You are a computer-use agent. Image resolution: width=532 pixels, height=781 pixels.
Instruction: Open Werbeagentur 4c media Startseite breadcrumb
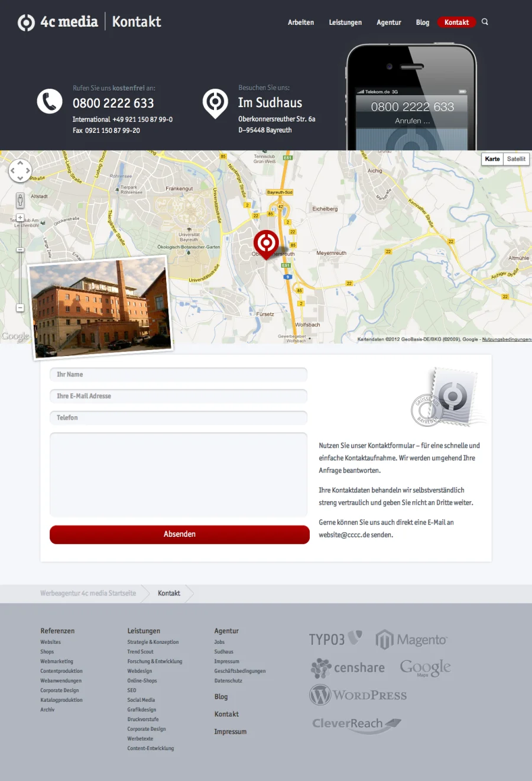pyautogui.click(x=88, y=593)
